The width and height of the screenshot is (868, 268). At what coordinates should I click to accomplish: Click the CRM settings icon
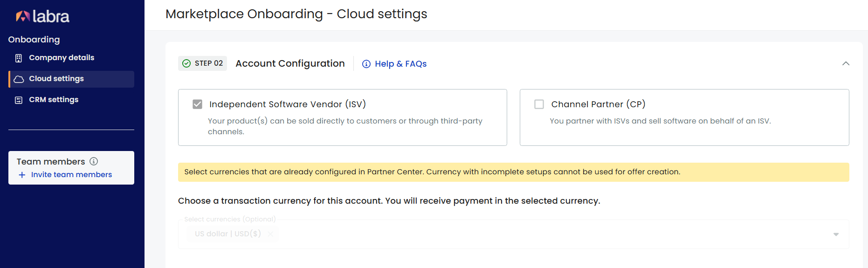(19, 100)
